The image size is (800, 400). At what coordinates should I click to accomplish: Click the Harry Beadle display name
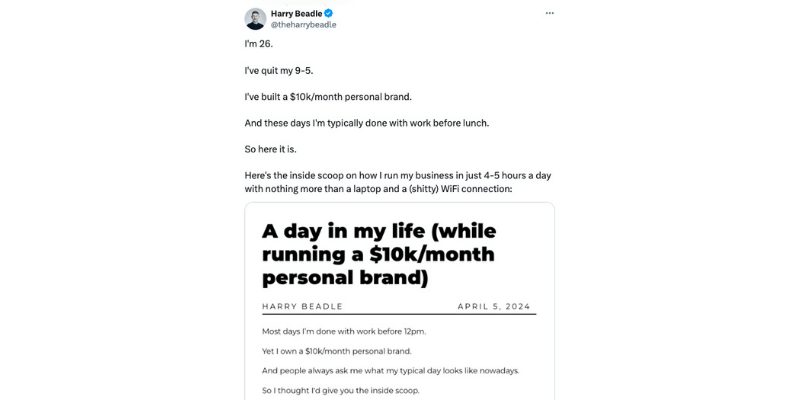[x=295, y=13]
